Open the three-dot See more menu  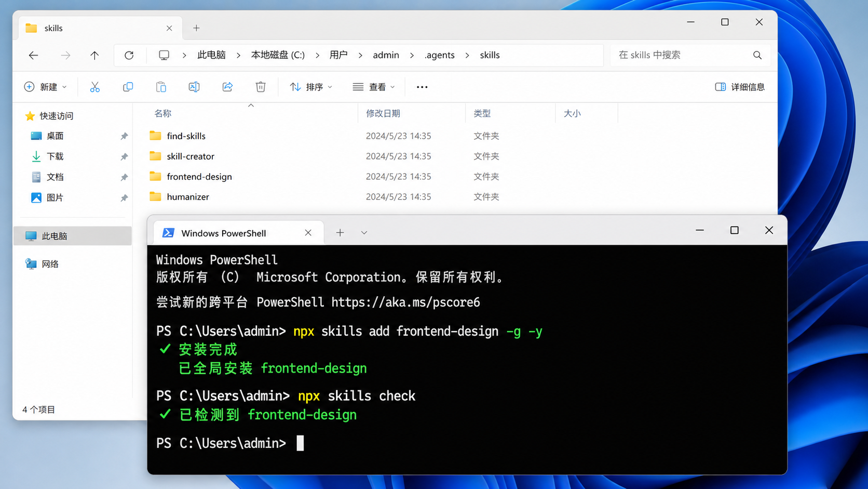422,87
